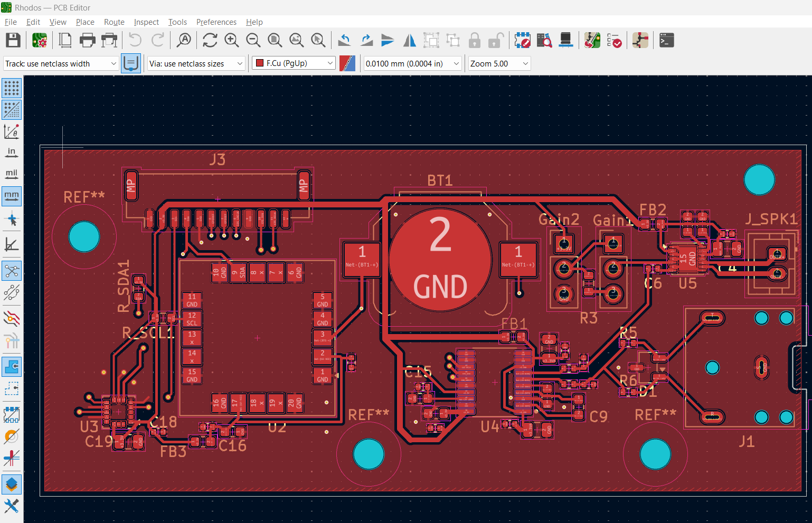Open the 3D viewer

coord(566,40)
